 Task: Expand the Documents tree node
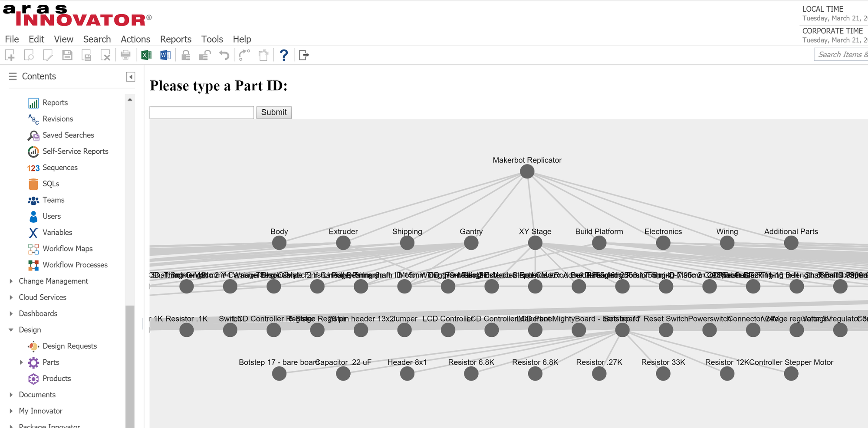pos(11,395)
